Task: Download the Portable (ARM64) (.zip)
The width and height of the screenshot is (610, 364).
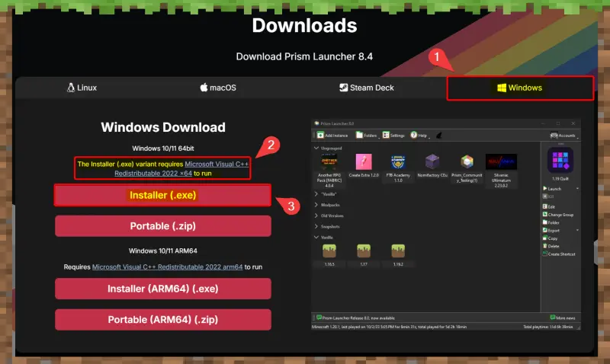Action: [163, 320]
